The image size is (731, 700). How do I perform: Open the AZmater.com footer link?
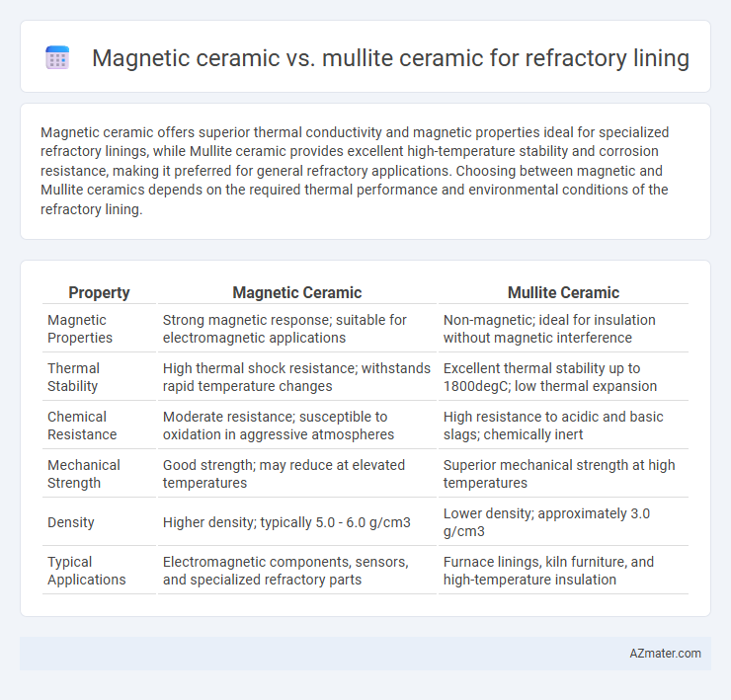pos(665,654)
